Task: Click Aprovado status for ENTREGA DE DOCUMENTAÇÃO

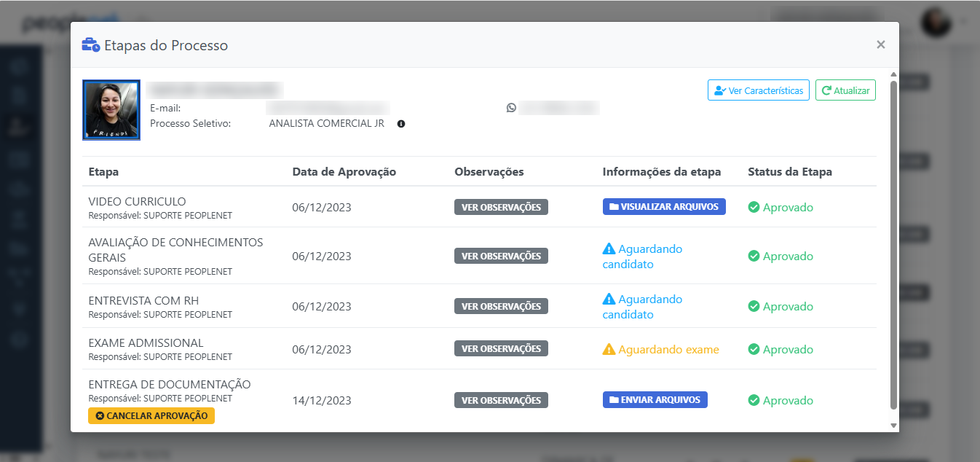Action: point(781,400)
